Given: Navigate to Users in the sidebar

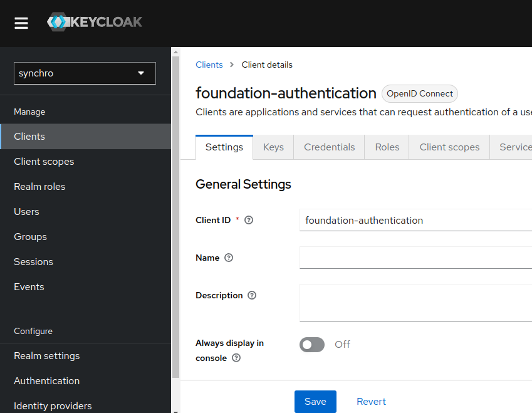Looking at the screenshot, I should [x=26, y=211].
